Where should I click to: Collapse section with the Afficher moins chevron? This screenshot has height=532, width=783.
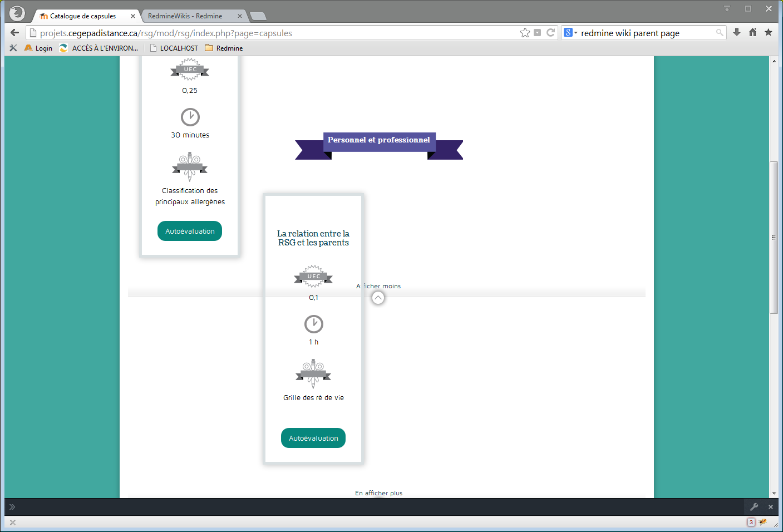(378, 298)
